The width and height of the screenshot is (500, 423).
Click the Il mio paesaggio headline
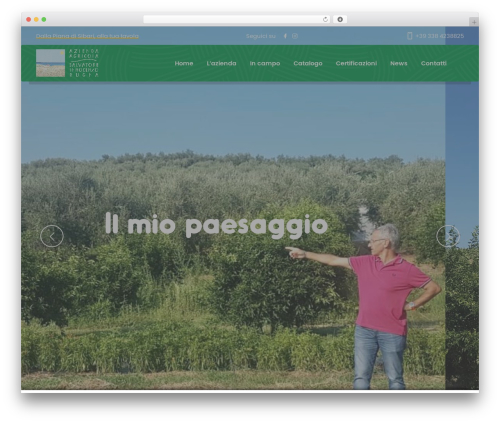[x=217, y=225]
